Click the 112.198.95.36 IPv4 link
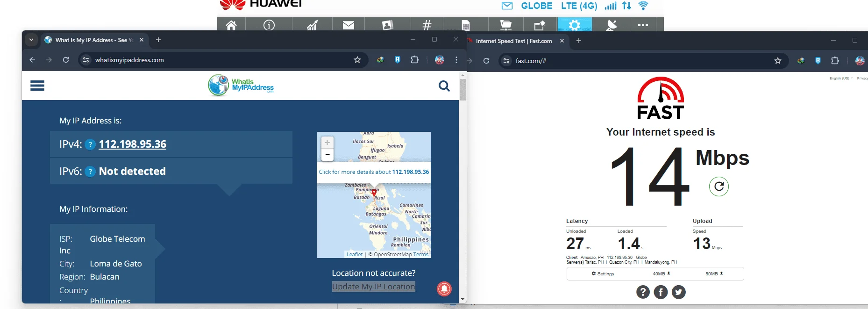868x309 pixels. [x=133, y=144]
